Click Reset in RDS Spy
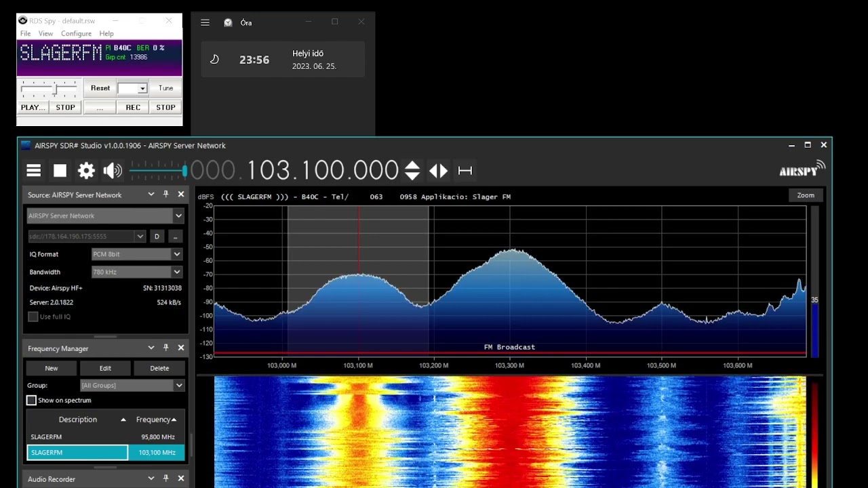Screen dimensions: 868x488 pos(100,88)
